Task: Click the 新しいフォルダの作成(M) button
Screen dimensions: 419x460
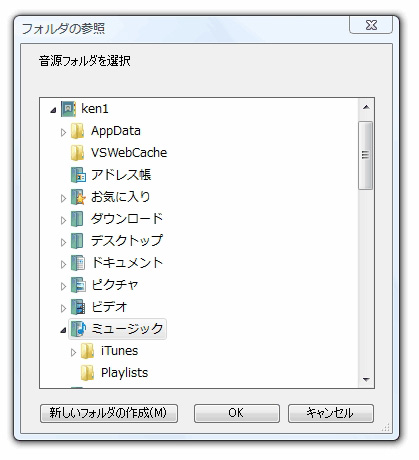Action: pos(109,413)
